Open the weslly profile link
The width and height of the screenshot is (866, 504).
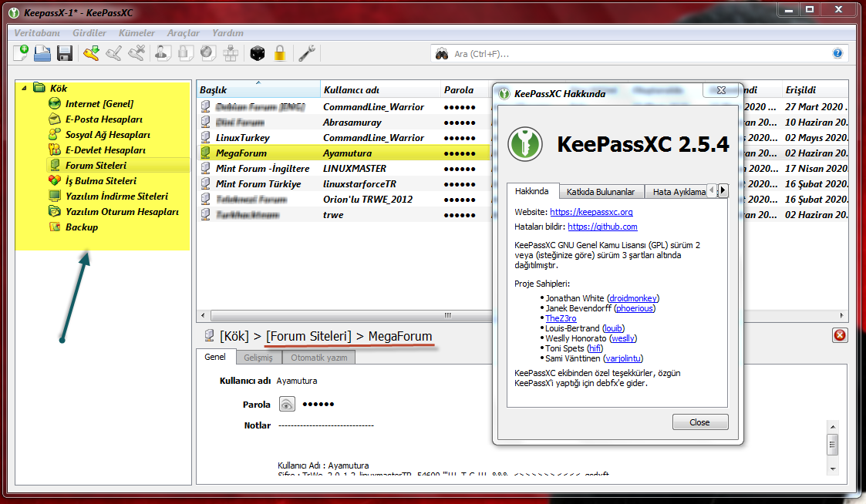(622, 338)
